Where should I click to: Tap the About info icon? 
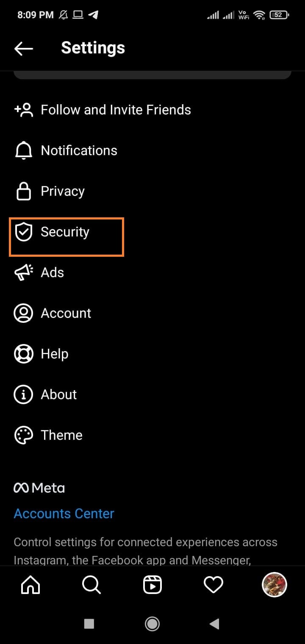23,394
